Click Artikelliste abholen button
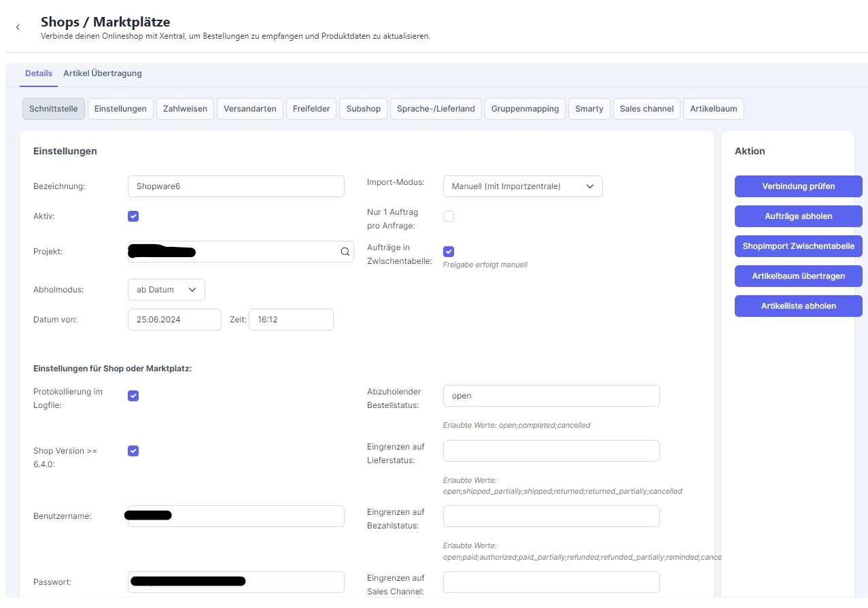 (x=799, y=306)
